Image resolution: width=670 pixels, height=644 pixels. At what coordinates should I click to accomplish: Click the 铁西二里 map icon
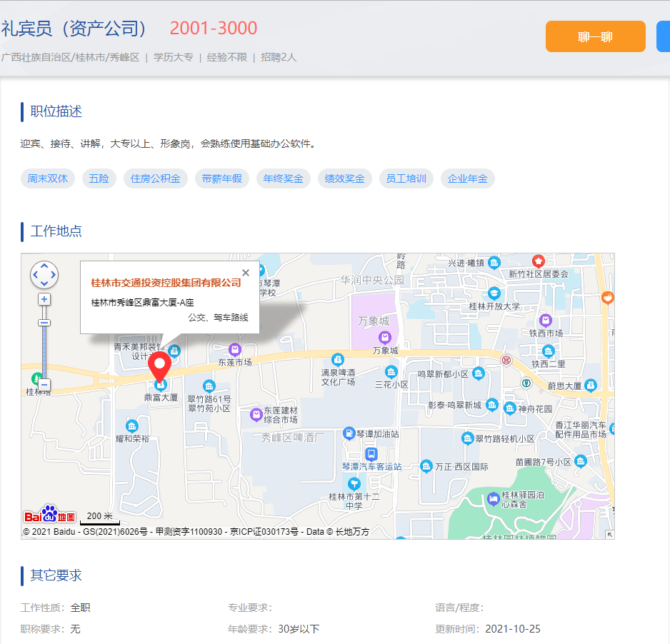[549, 351]
